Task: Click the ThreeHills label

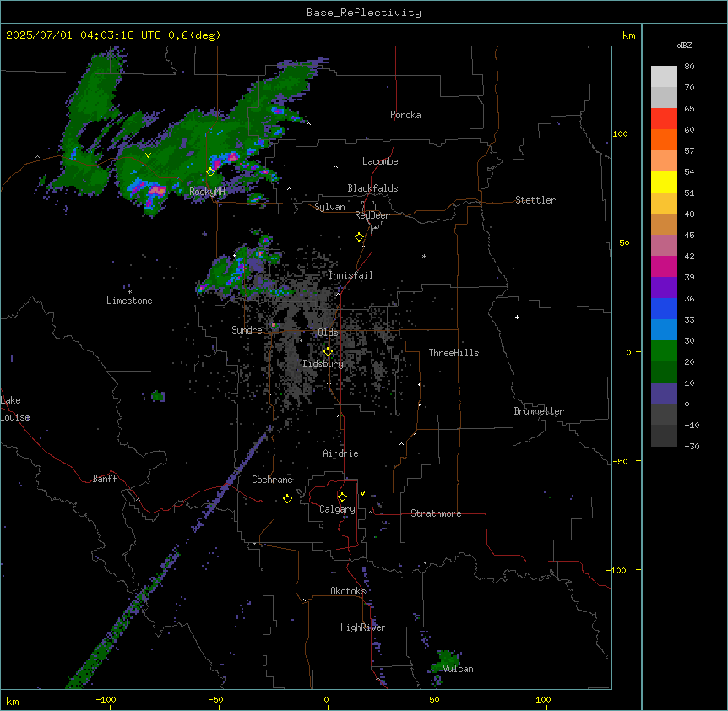Action: point(454,353)
